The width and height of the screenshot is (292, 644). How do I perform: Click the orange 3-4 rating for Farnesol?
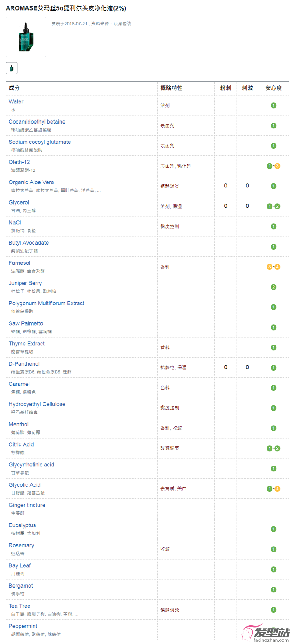click(273, 267)
